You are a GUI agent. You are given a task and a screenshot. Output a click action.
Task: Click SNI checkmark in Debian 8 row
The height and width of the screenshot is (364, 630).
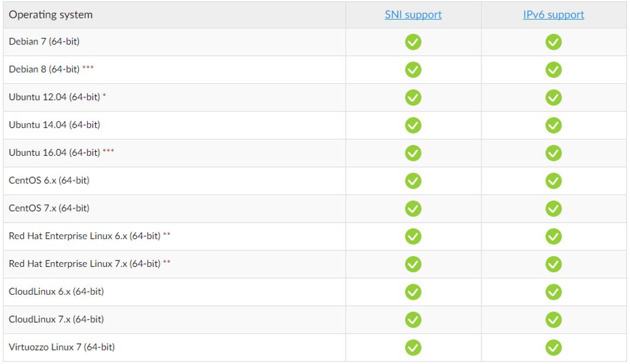[x=413, y=70]
